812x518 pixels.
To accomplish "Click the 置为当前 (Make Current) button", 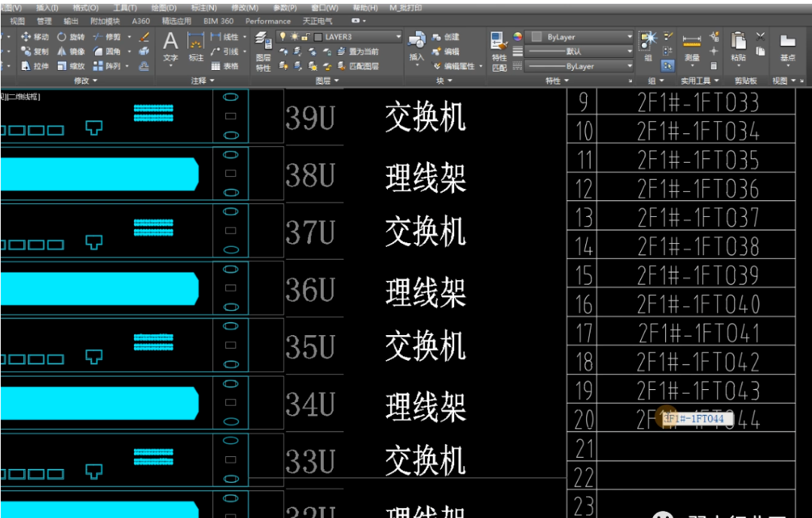I will 357,51.
